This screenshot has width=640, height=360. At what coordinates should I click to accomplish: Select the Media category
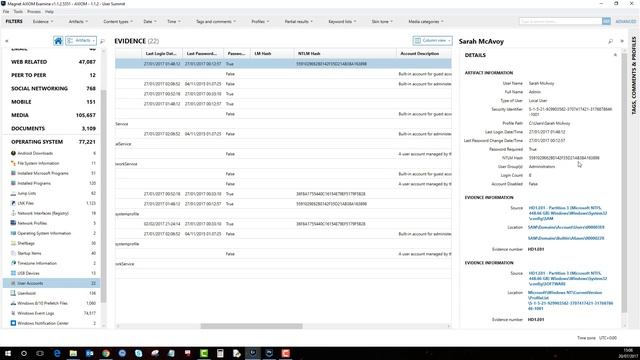click(x=53, y=115)
